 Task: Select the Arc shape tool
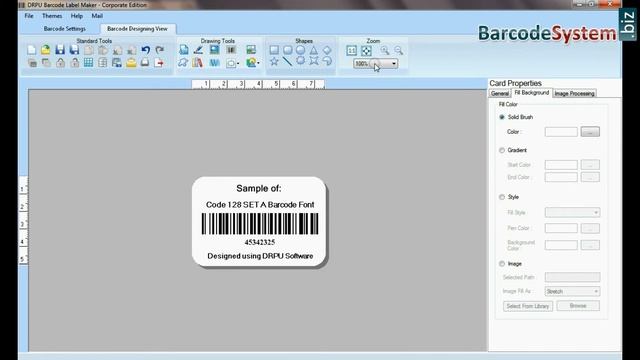327,61
